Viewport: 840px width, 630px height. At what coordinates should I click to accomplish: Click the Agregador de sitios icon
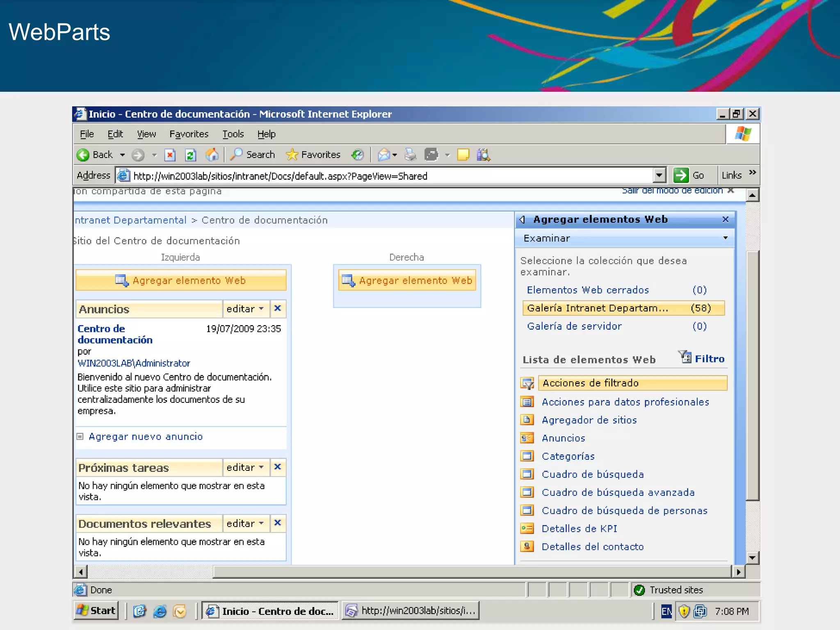point(527,420)
